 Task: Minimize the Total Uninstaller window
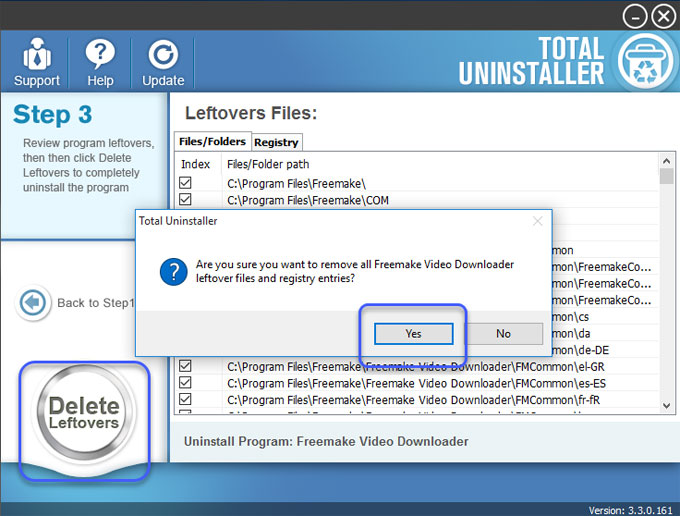click(635, 16)
